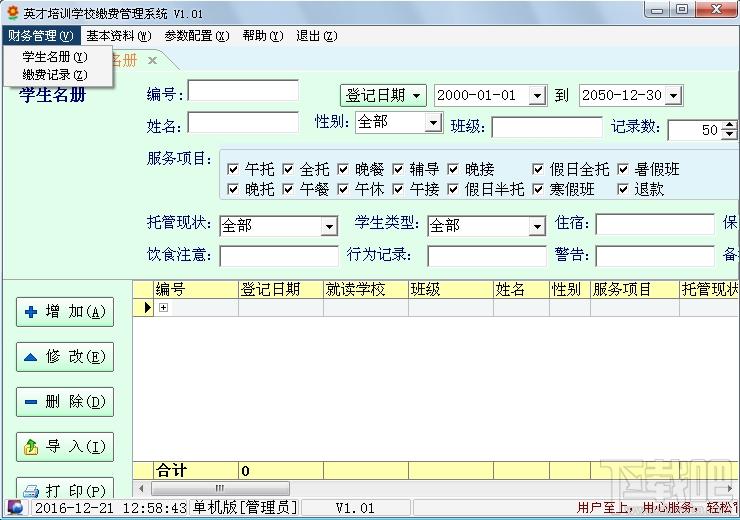The height and width of the screenshot is (520, 740).
Task: Toggle the 午休 checkbox
Action: coord(343,189)
